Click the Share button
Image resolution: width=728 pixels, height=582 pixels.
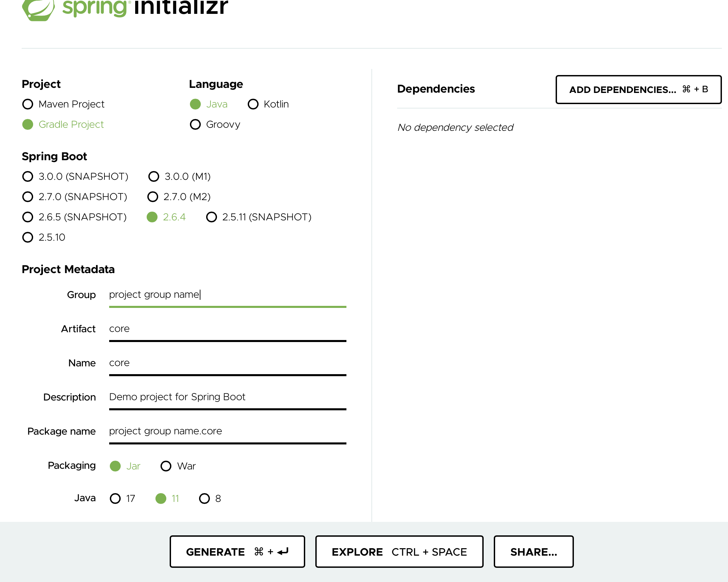click(x=533, y=552)
